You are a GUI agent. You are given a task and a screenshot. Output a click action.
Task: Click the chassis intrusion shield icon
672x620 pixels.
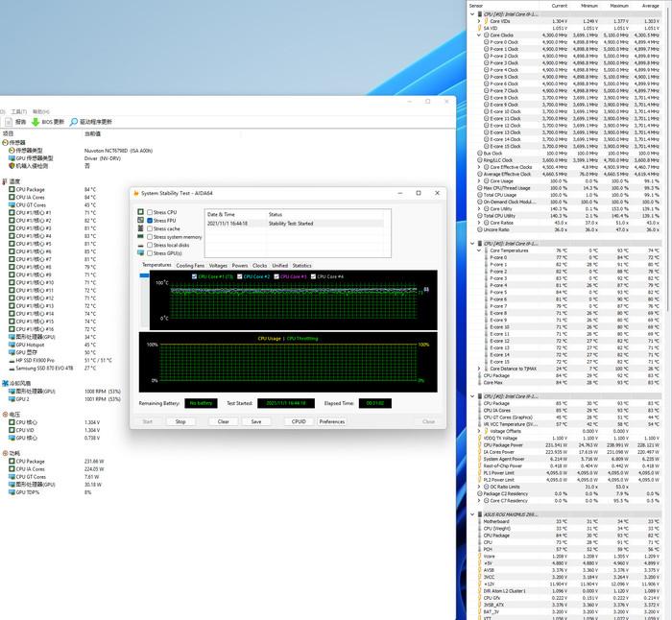12,166
